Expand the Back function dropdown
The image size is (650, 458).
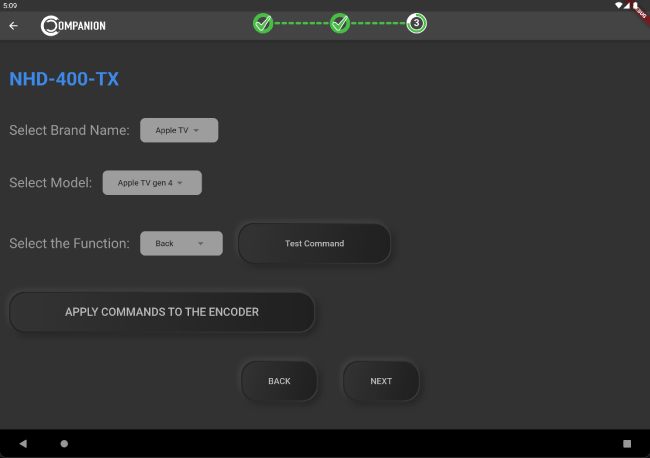pyautogui.click(x=181, y=243)
